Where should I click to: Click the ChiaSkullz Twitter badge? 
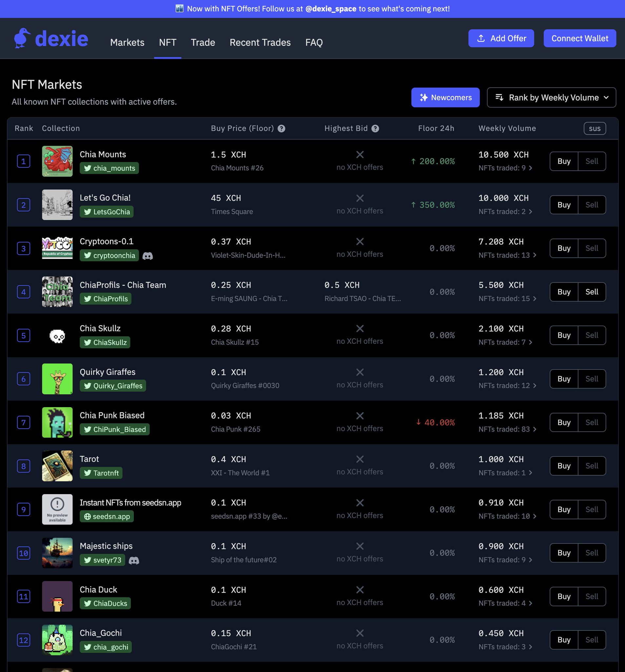point(105,343)
